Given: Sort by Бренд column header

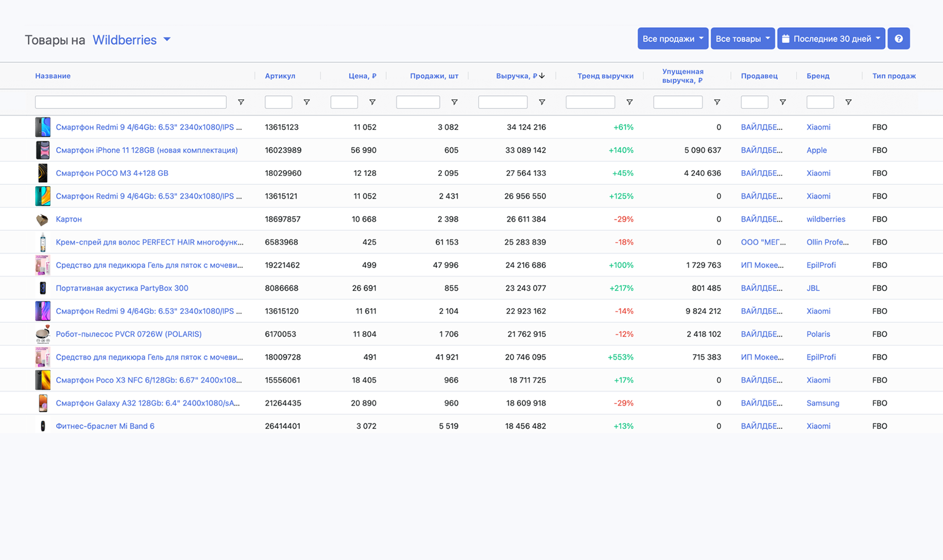Looking at the screenshot, I should [818, 76].
